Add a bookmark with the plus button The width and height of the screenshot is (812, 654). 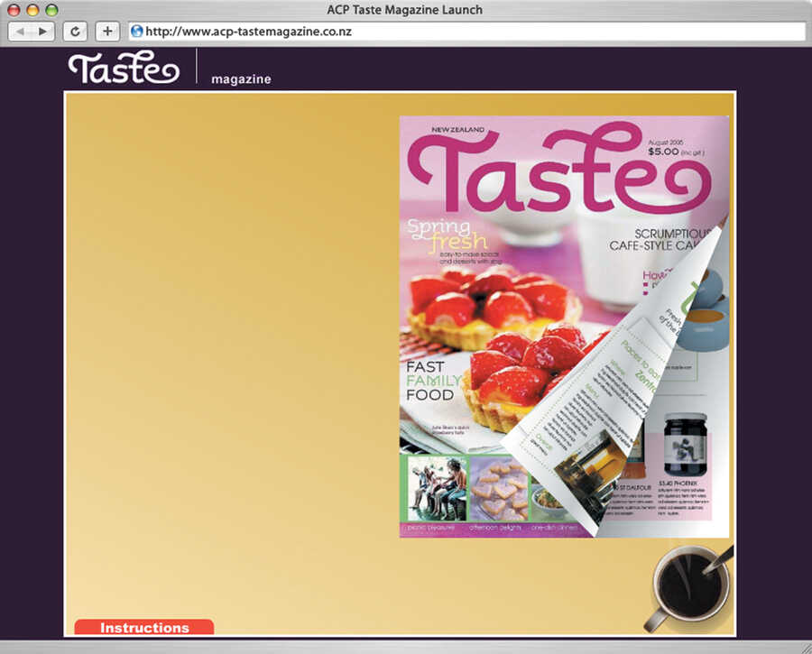(107, 32)
